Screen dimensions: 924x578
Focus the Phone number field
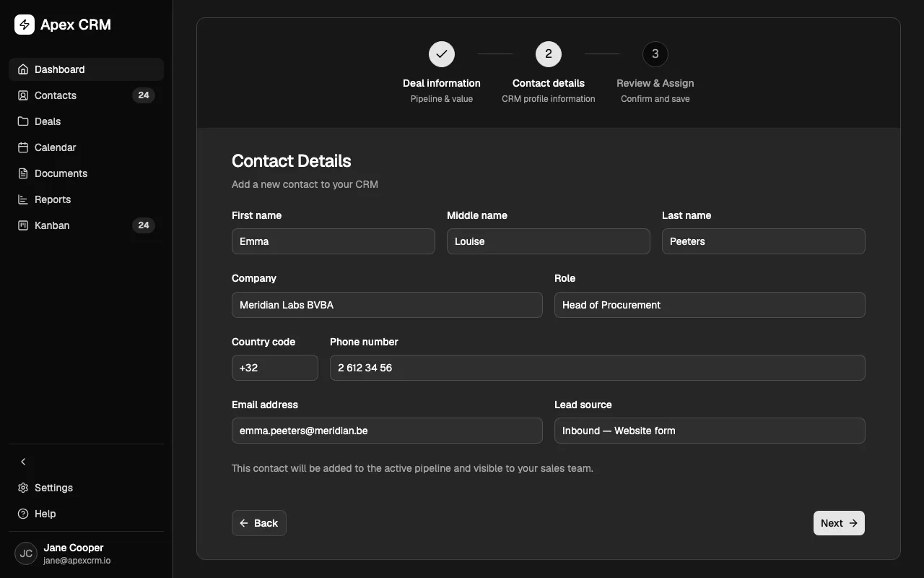tap(598, 368)
